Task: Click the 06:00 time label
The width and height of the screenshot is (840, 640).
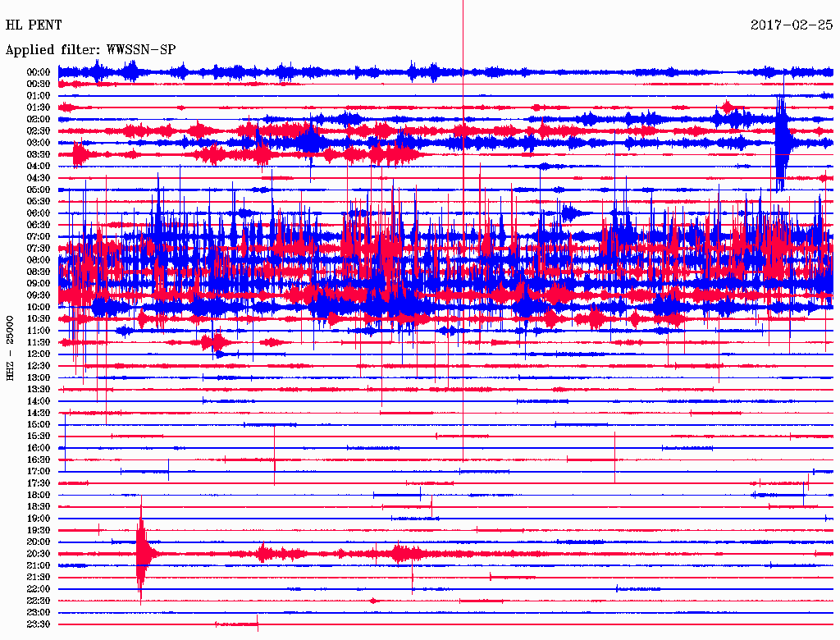Action: 39,213
